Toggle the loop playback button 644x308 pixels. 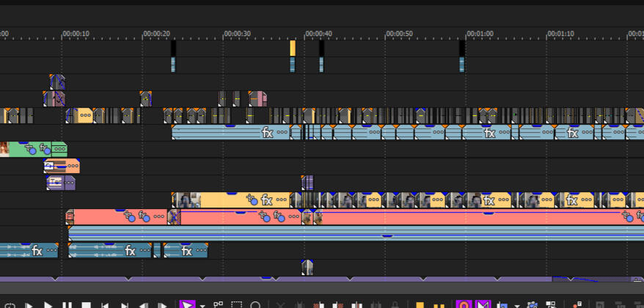[x=10, y=305]
